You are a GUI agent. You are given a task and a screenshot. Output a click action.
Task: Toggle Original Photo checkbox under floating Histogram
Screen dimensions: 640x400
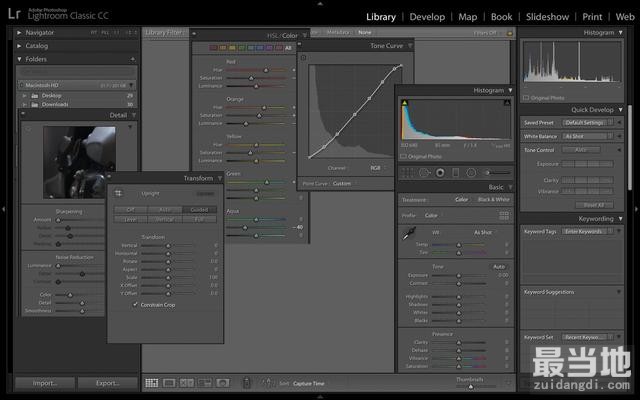pos(403,156)
